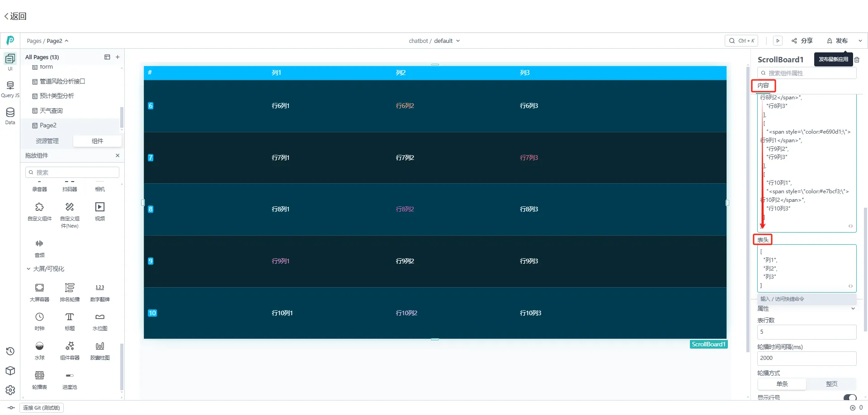Click the 表行数 input showing 5
Screen dimensions: 868x415
click(x=807, y=332)
